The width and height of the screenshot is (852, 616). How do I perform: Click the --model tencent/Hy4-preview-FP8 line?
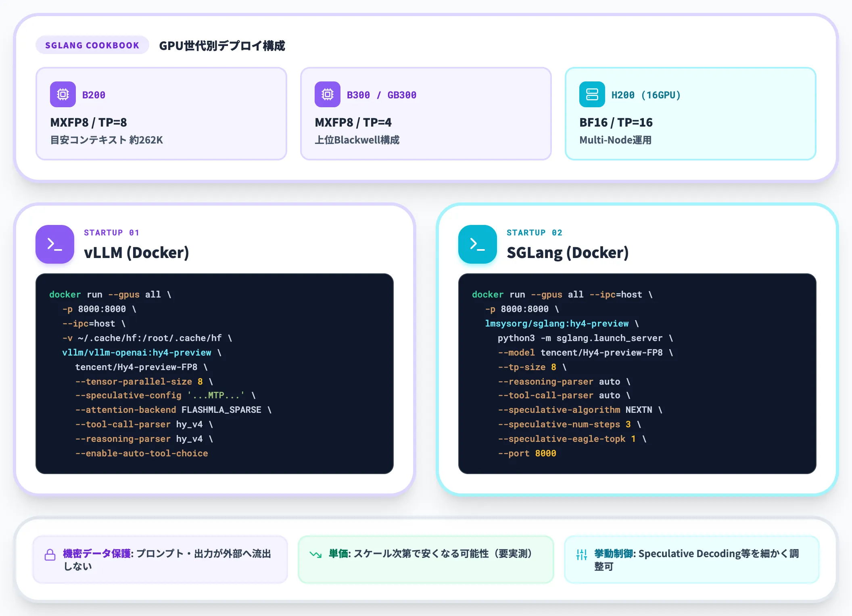(x=585, y=352)
